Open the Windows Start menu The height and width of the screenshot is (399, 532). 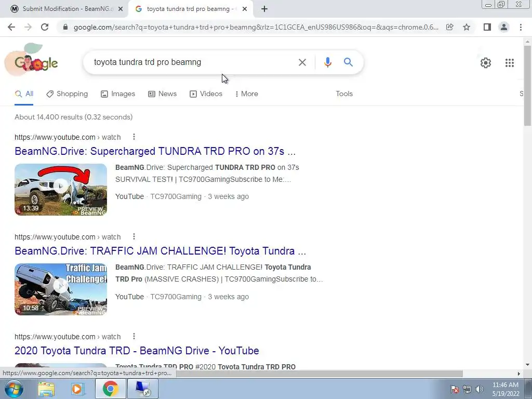pos(14,389)
